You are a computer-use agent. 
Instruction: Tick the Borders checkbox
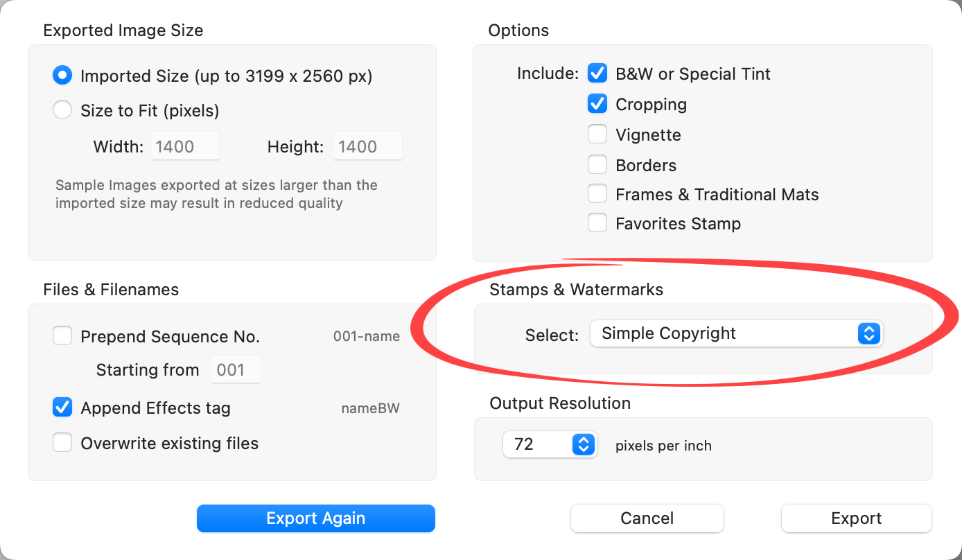(x=597, y=165)
